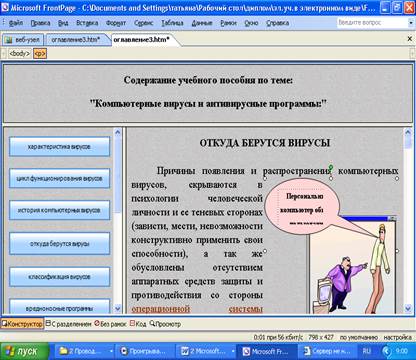Switch to the веб-узел tab

23,40
